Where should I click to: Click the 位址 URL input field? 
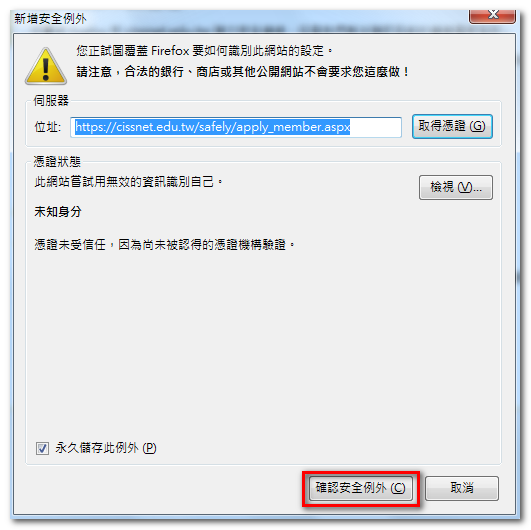pyautogui.click(x=236, y=127)
